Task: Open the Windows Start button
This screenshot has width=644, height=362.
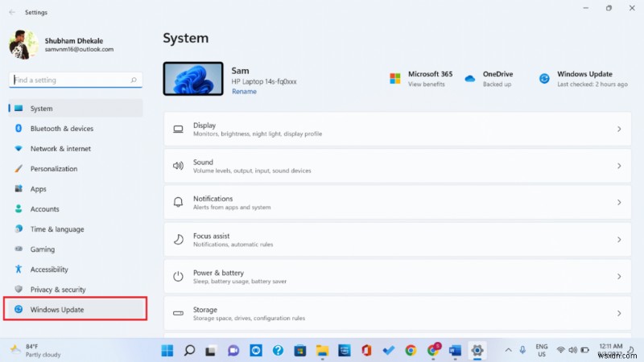Action: click(x=167, y=351)
